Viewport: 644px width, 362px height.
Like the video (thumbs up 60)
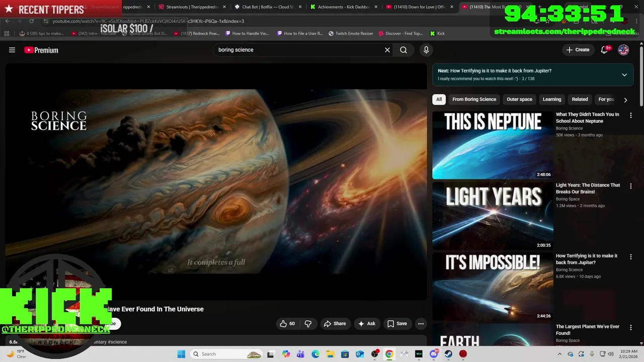(287, 324)
